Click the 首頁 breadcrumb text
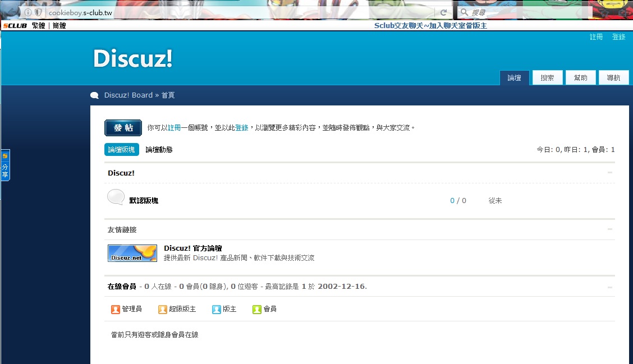The image size is (633, 364). point(168,95)
